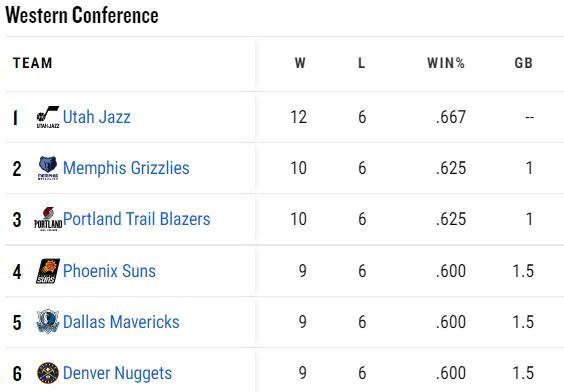The width and height of the screenshot is (564, 392).
Task: Click Utah Jazz wins value 12
Action: (299, 117)
